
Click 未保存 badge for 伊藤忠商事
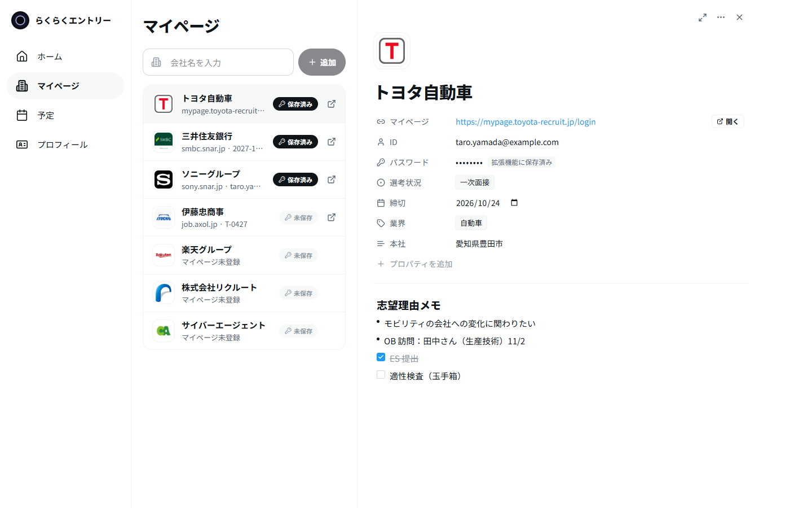(x=298, y=217)
